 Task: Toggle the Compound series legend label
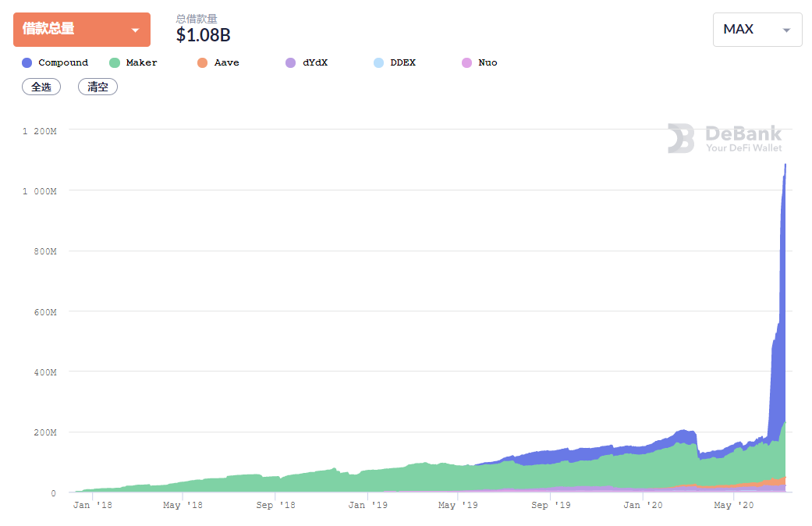[63, 62]
